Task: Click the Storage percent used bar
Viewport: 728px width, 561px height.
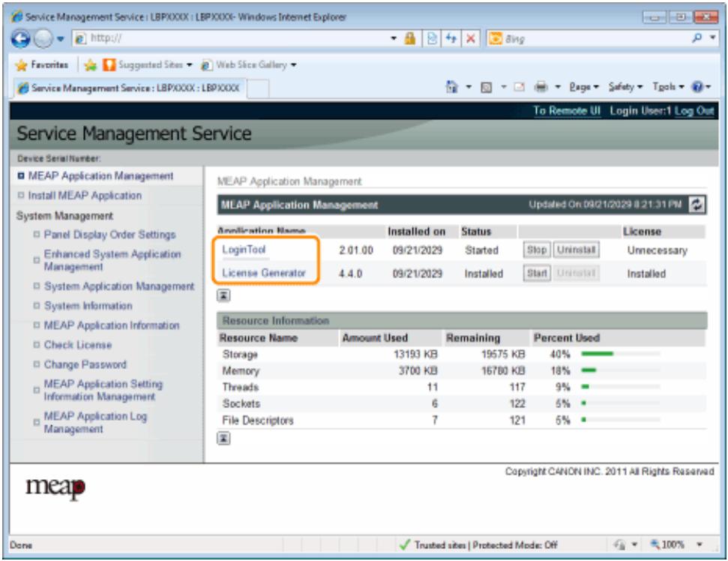Action: 621,354
